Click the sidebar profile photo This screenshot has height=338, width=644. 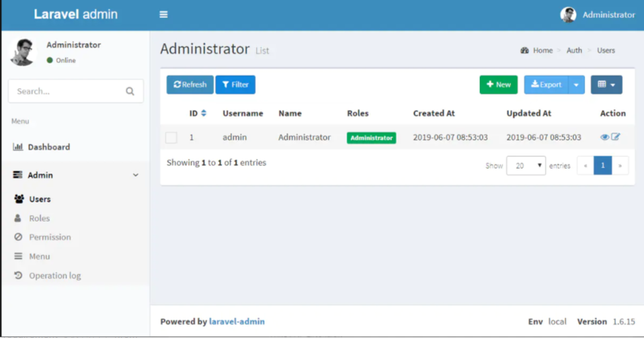click(x=23, y=52)
